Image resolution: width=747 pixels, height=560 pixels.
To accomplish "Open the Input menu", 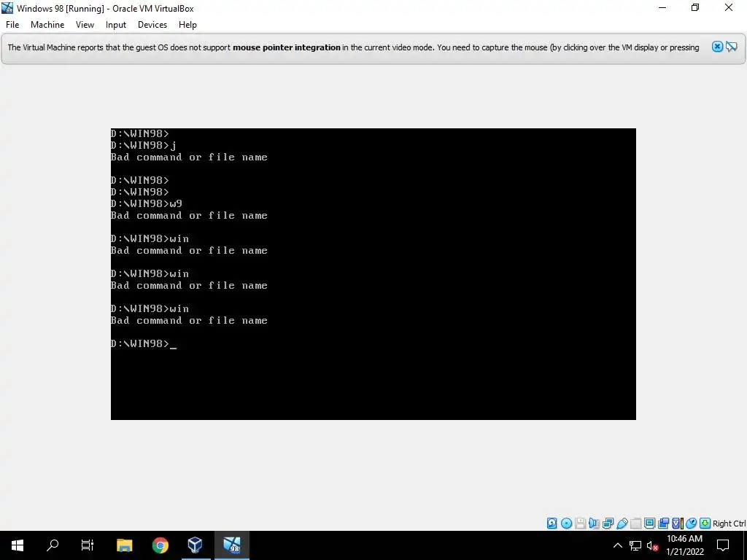I will coord(116,25).
